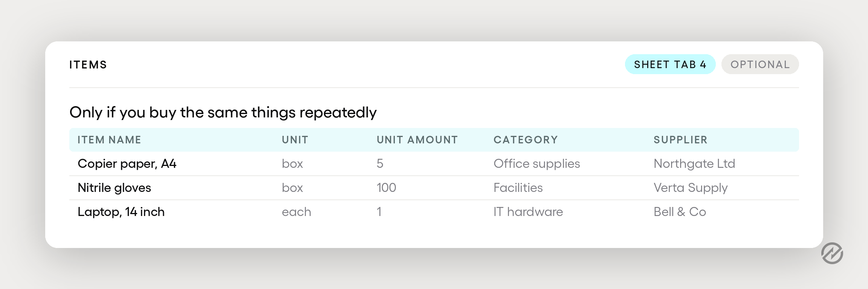The height and width of the screenshot is (289, 868).
Task: Click the ITEM NAME column header
Action: (x=109, y=140)
